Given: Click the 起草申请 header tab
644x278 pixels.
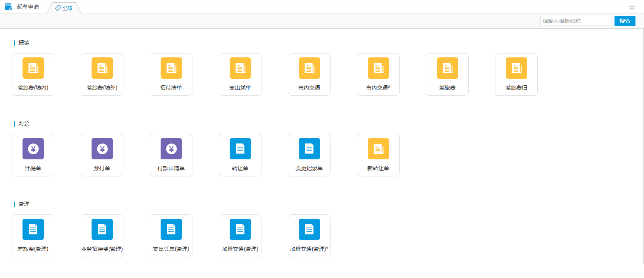Looking at the screenshot, I should tap(28, 7).
